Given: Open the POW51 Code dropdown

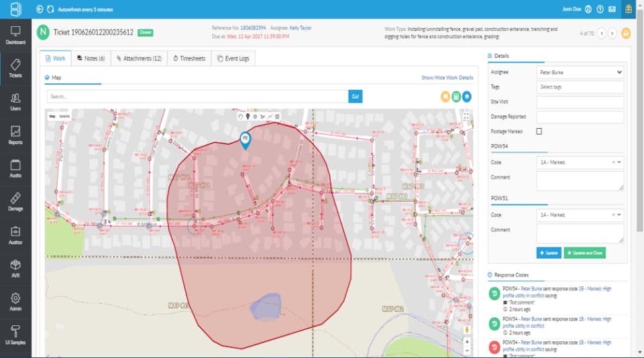Looking at the screenshot, I should click(x=580, y=215).
